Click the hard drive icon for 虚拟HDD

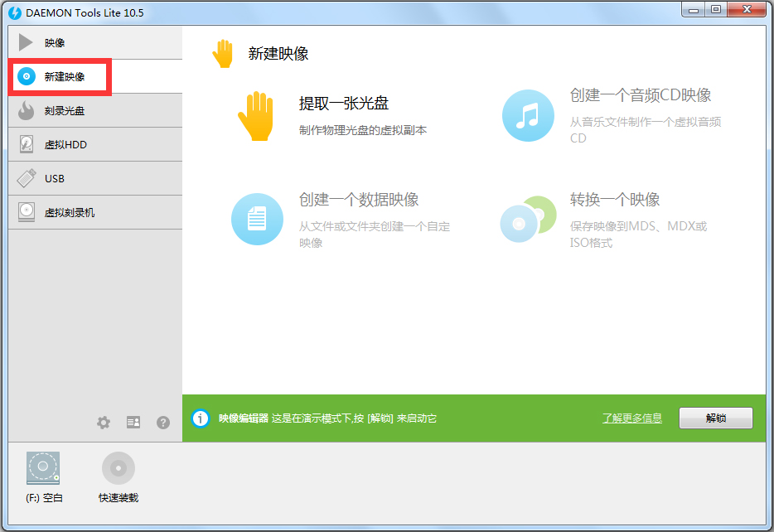(x=27, y=144)
